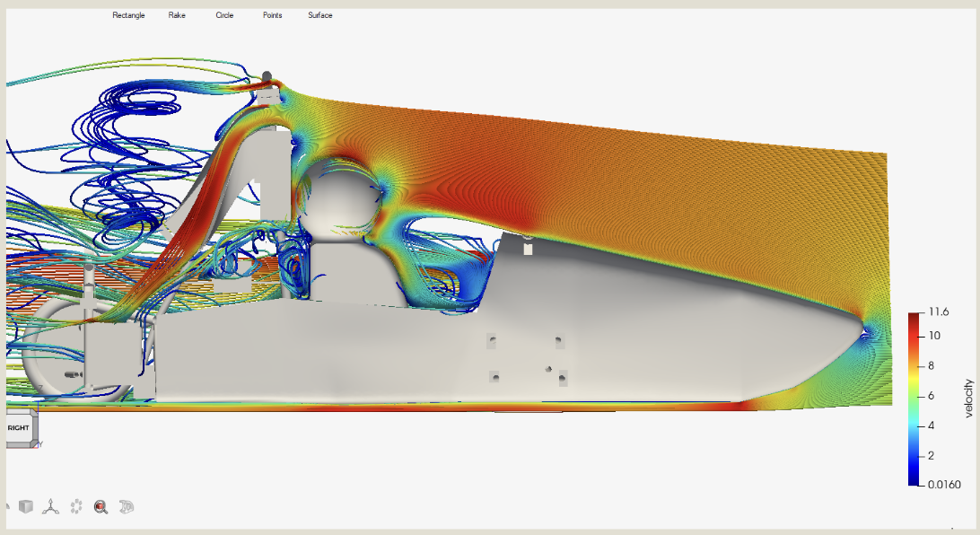Screen dimensions: 980x535
Task: Click the legend tick label 4
Action: pos(932,425)
